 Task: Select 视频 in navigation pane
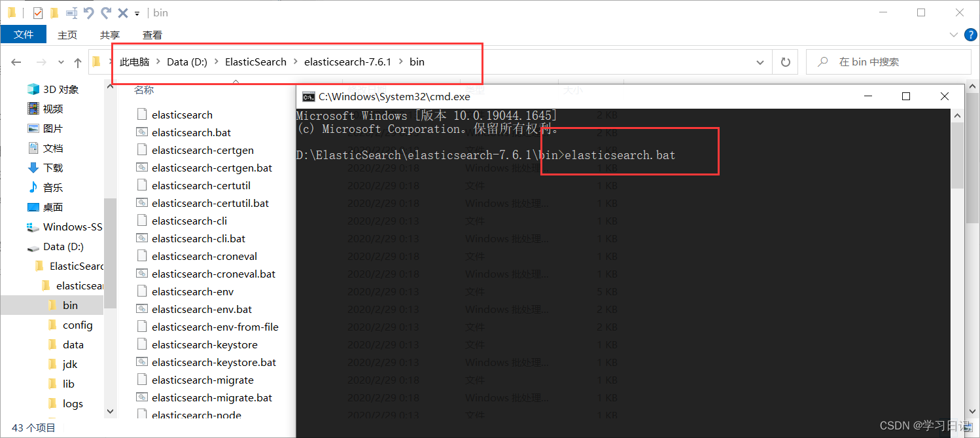click(45, 109)
